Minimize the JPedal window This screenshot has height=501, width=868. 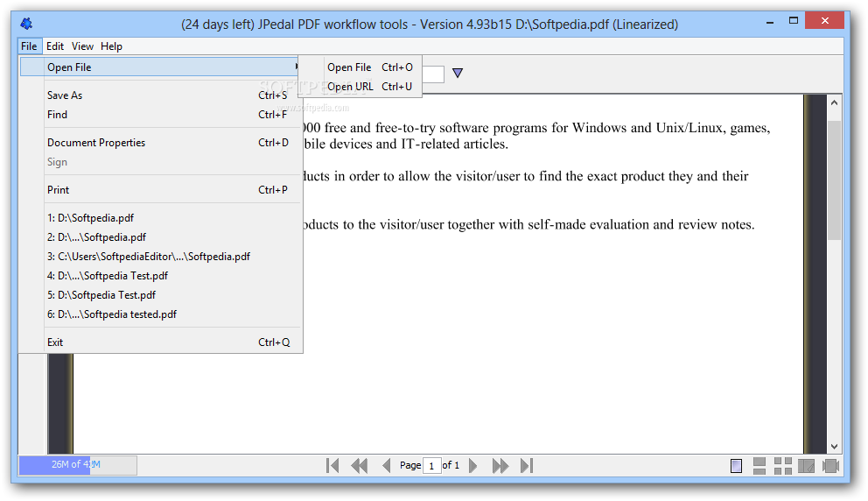[770, 22]
